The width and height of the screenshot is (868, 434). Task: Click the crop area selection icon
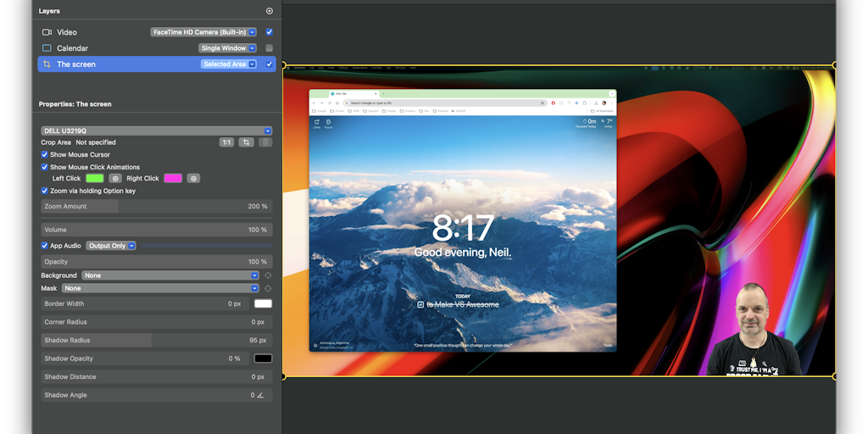click(246, 142)
